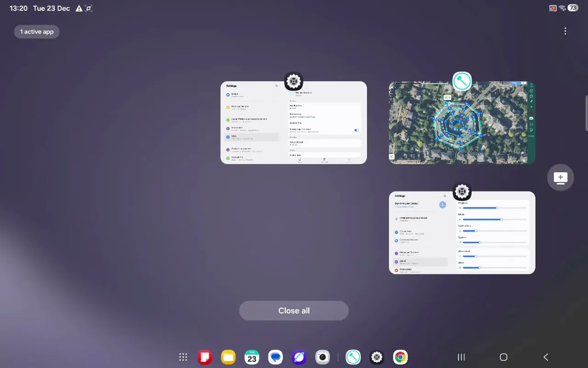Tap the 1 active app indicator
This screenshot has width=588, height=368.
pyautogui.click(x=36, y=31)
